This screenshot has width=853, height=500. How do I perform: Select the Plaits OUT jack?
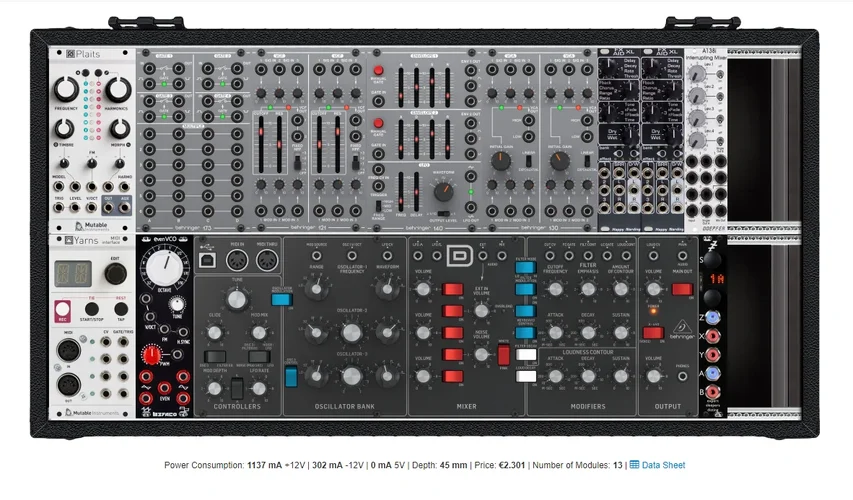[108, 207]
